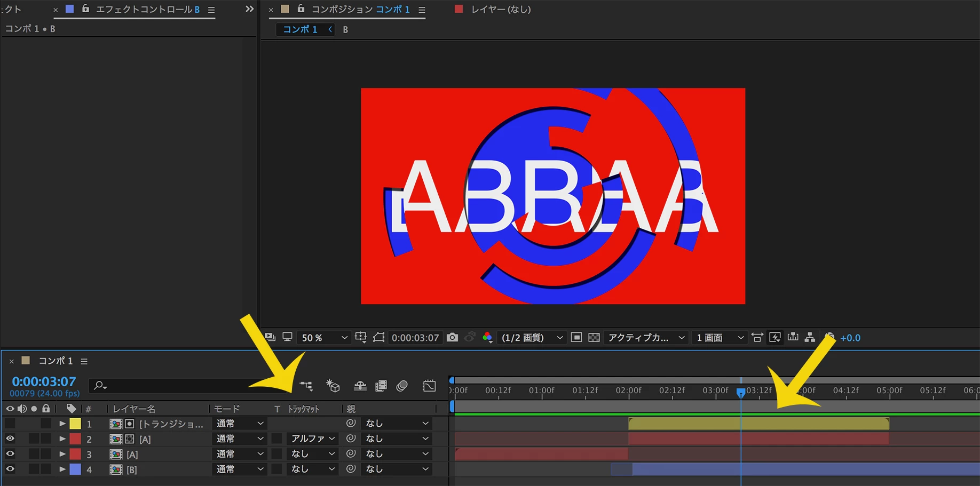
Task: Open the 1 画面 view layout dropdown
Action: 720,338
